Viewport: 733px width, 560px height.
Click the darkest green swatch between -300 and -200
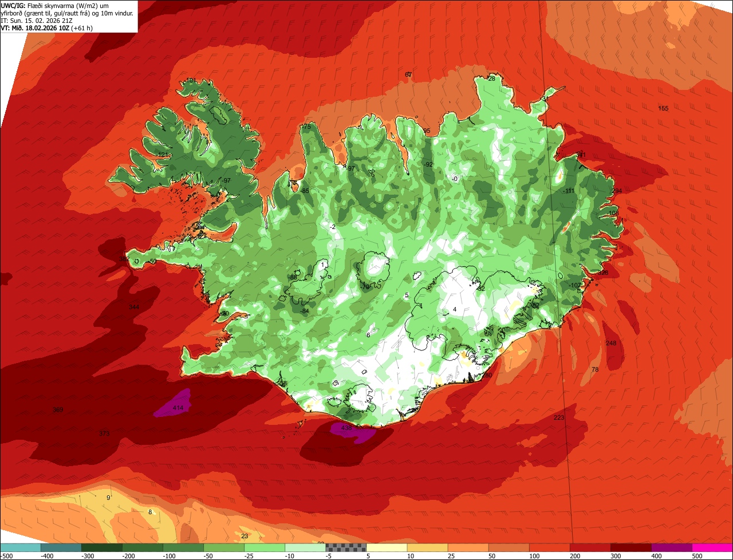(102, 547)
